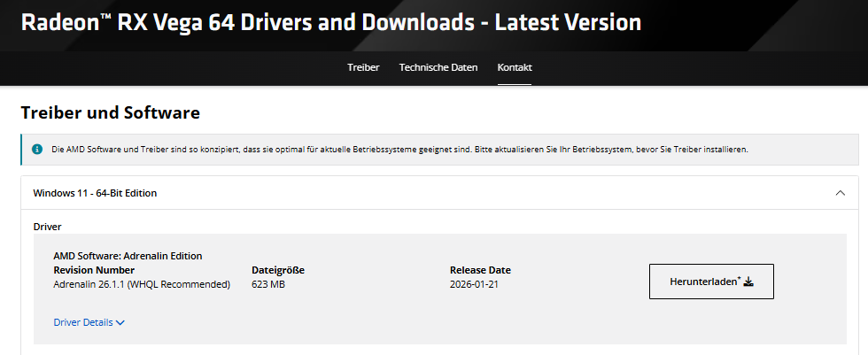This screenshot has width=868, height=355.
Task: Click the 623 MB file size value
Action: point(268,285)
